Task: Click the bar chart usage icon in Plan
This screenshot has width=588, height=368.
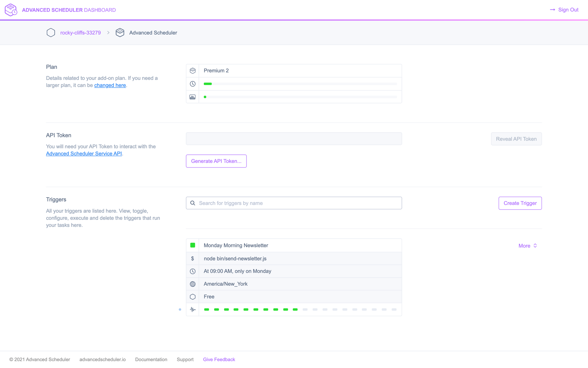Action: coord(193,97)
